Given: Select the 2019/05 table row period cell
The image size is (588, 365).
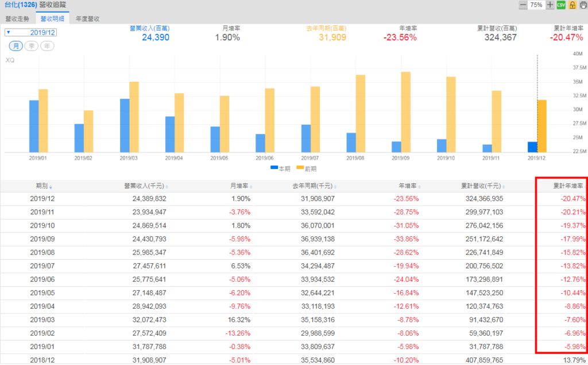Looking at the screenshot, I should click(x=42, y=293).
